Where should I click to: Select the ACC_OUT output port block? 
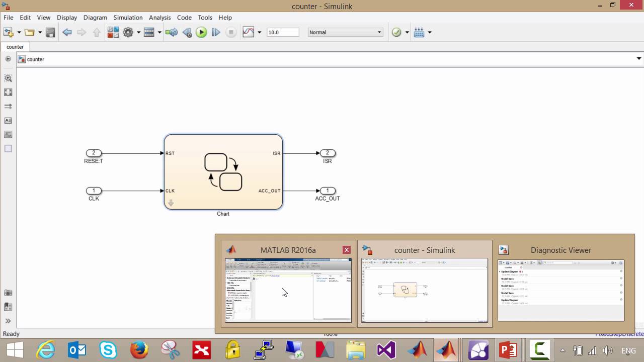click(328, 191)
